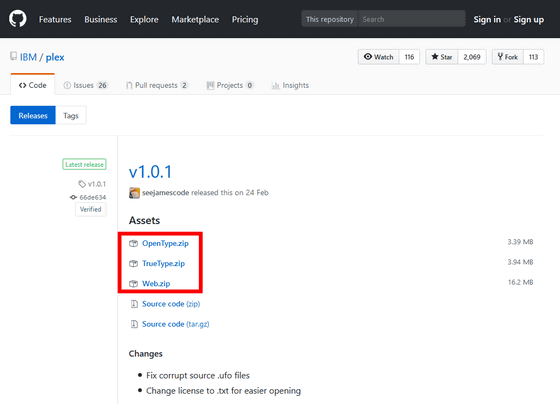Switch to the Issues tab
The height and width of the screenshot is (404, 560).
[x=85, y=85]
